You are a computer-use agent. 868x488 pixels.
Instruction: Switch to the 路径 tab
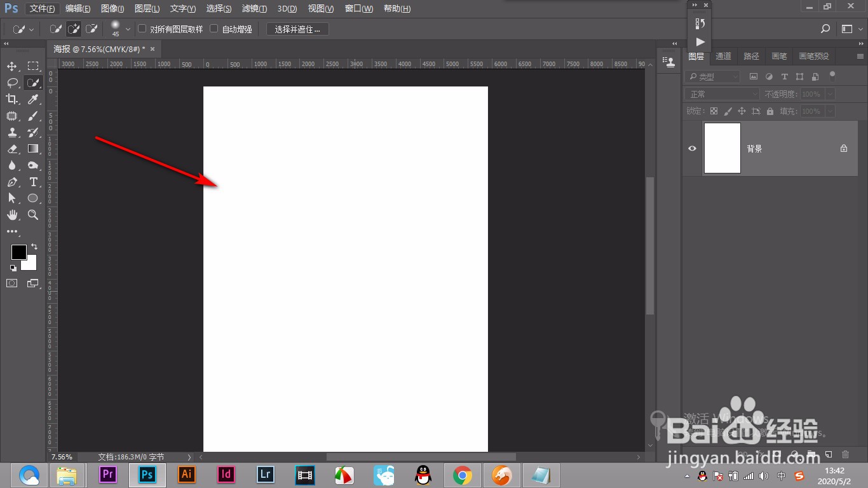[x=751, y=57]
